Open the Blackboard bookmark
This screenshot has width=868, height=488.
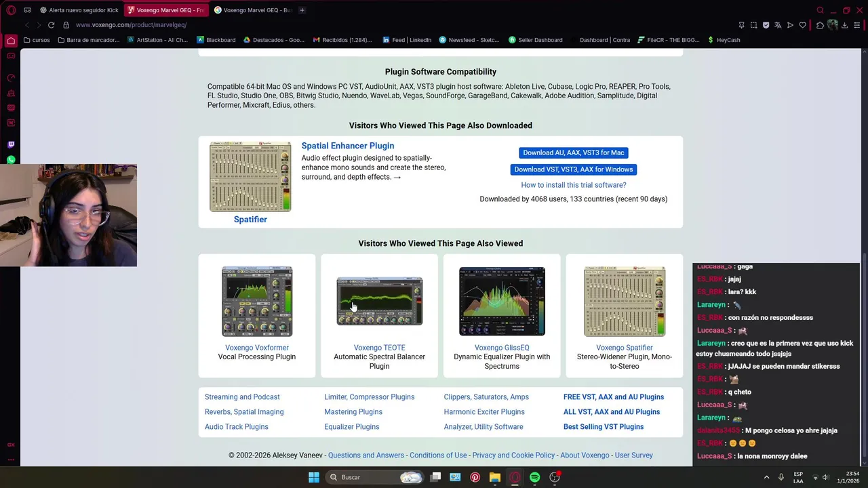pos(216,40)
